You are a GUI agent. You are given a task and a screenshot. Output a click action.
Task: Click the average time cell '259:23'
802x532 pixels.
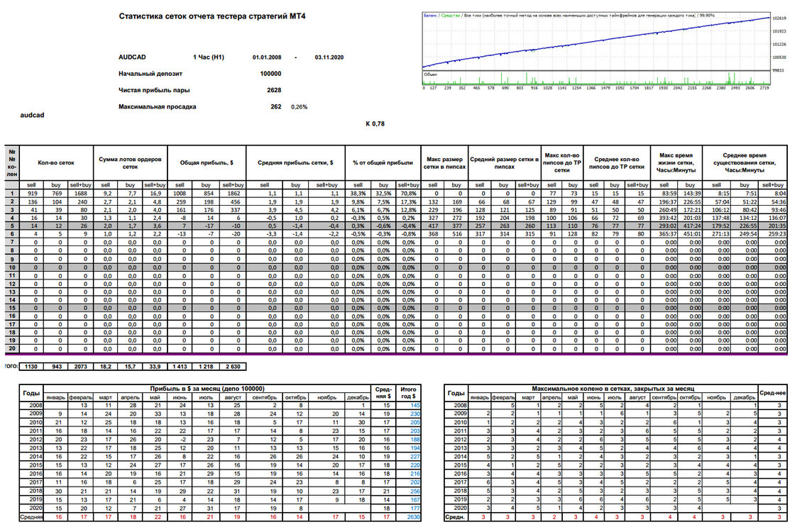pyautogui.click(x=773, y=234)
